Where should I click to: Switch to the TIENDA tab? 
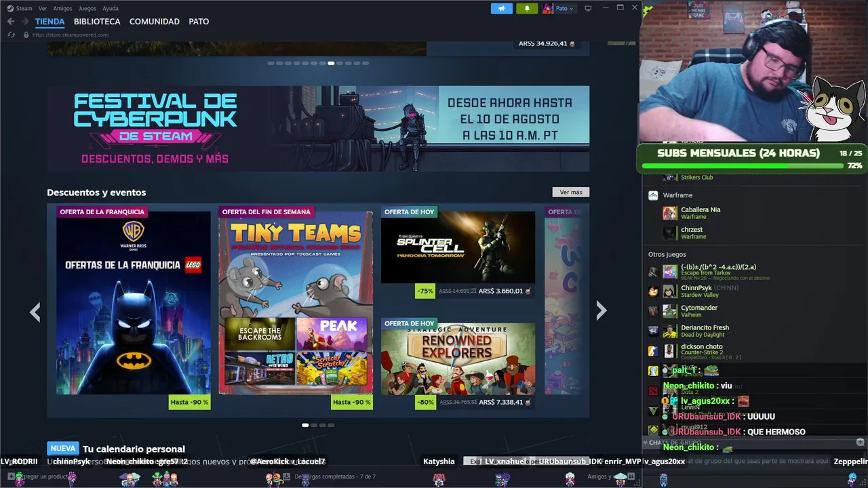[x=50, y=22]
